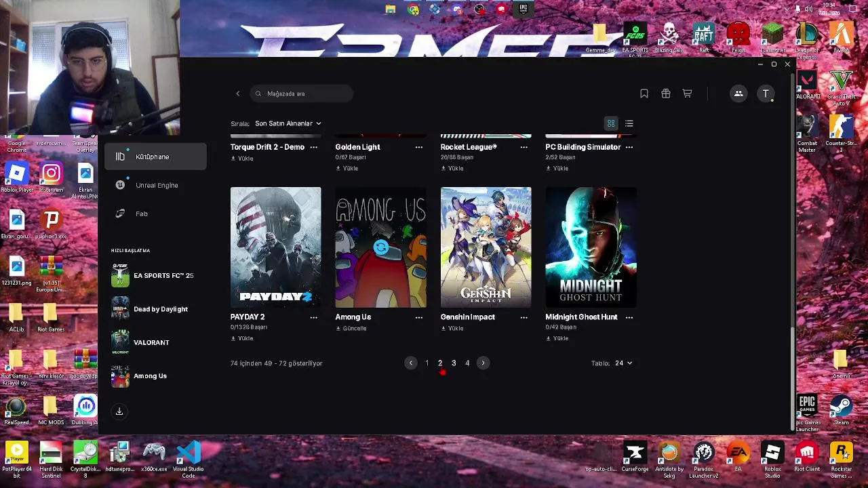Open Visual Studio Code desktop icon
The width and height of the screenshot is (868, 488).
tap(189, 458)
